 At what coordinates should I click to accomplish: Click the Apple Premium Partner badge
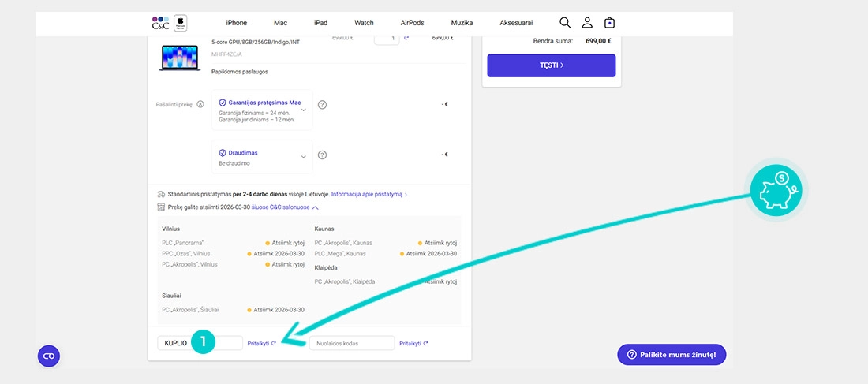click(x=181, y=23)
